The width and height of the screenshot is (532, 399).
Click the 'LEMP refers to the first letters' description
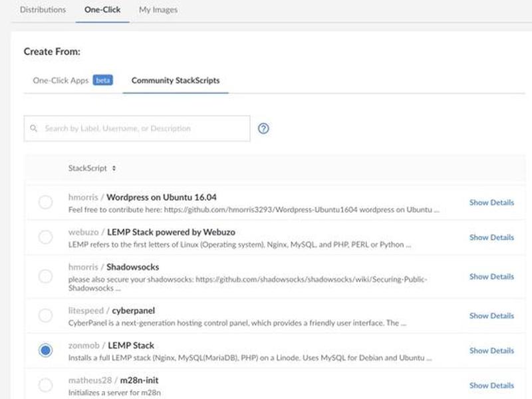click(x=239, y=245)
